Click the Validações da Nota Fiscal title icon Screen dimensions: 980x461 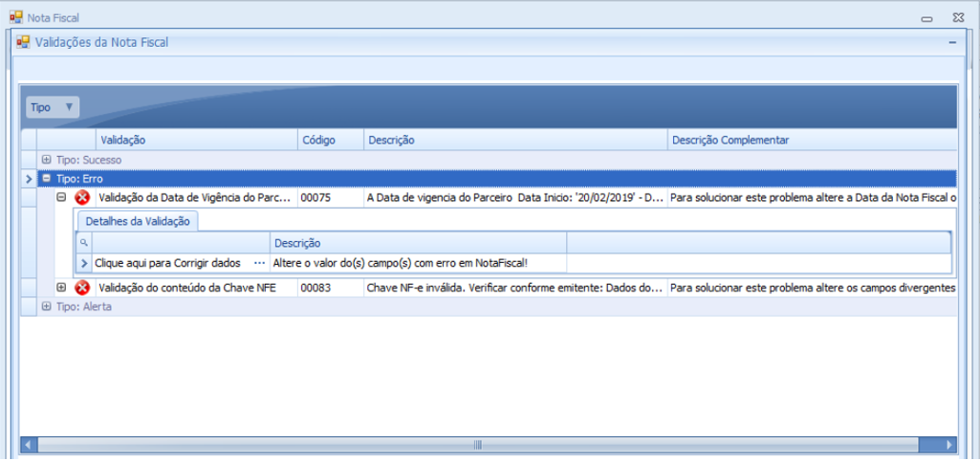pyautogui.click(x=23, y=42)
